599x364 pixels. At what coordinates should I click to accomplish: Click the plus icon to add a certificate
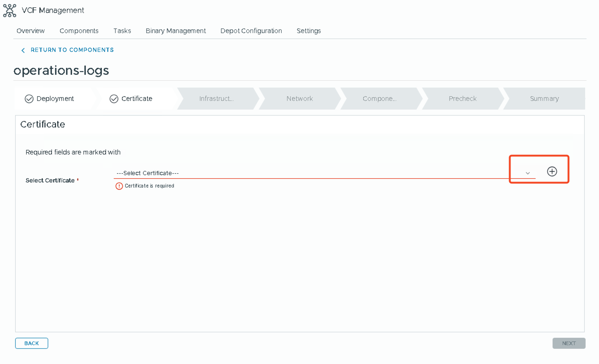[552, 171]
